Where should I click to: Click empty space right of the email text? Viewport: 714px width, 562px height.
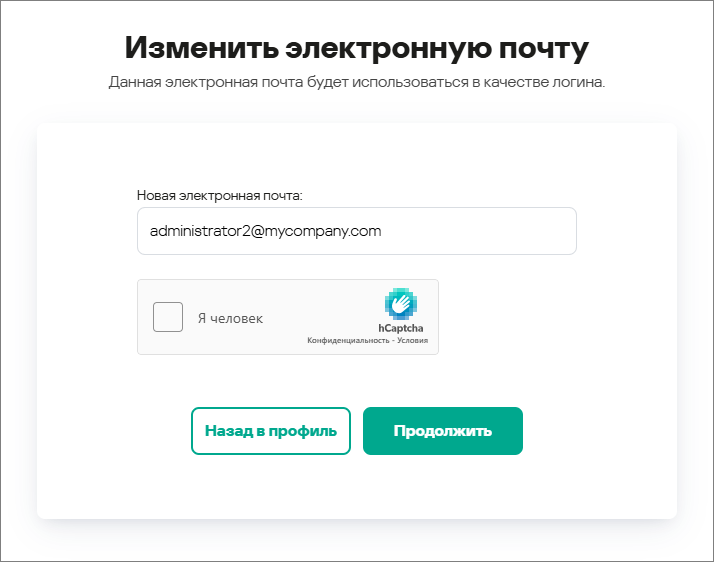[480, 231]
